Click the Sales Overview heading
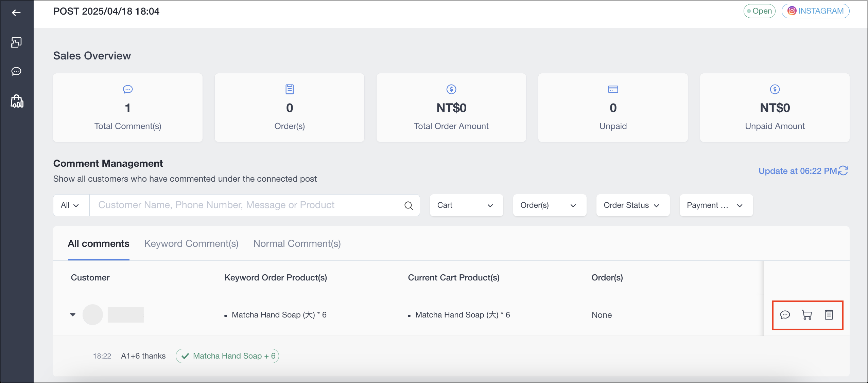 pyautogui.click(x=92, y=56)
